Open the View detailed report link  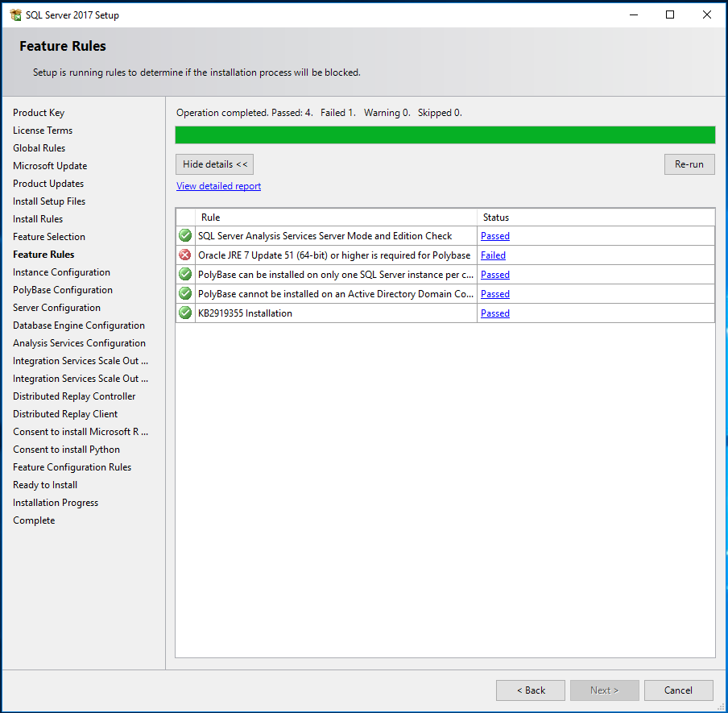218,186
